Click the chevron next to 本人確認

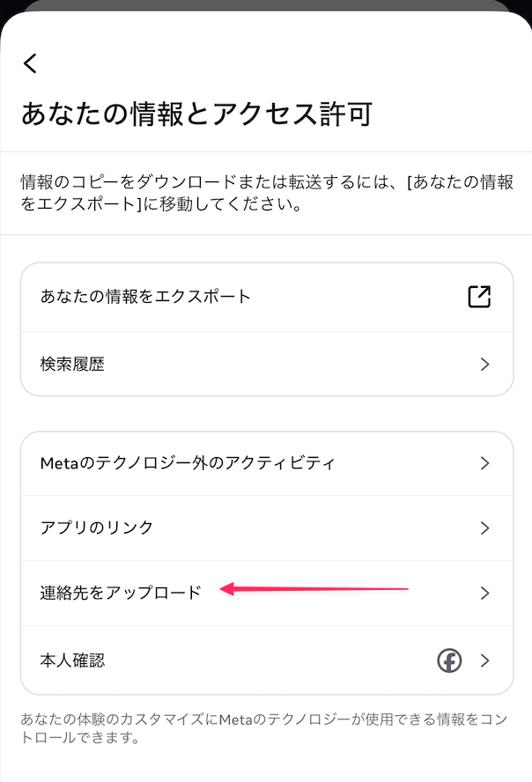pos(484,660)
